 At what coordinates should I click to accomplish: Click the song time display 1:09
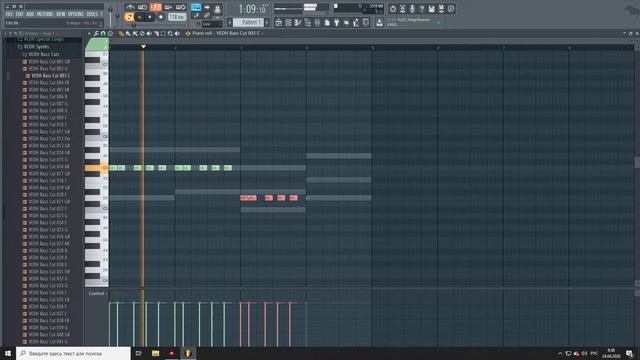click(252, 9)
